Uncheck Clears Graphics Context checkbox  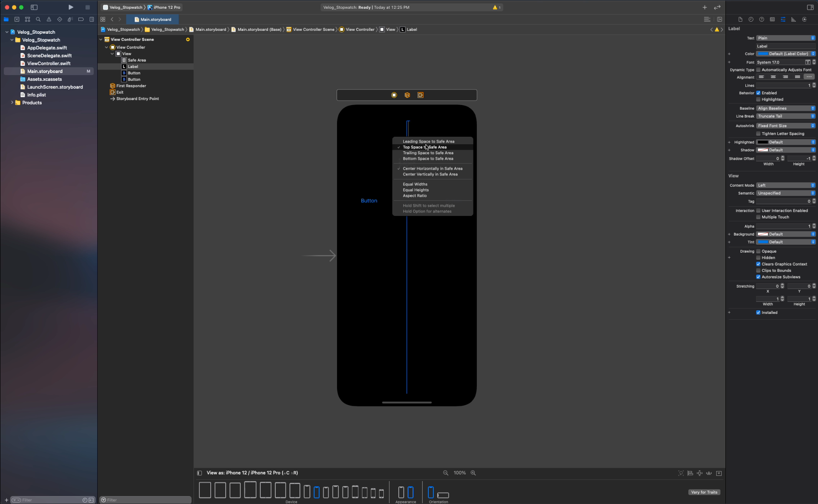click(758, 264)
